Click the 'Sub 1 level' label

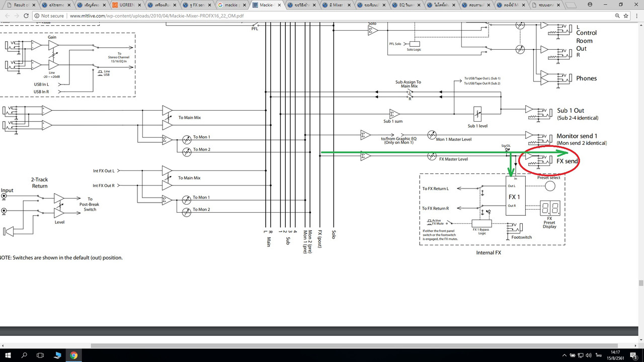(x=477, y=126)
